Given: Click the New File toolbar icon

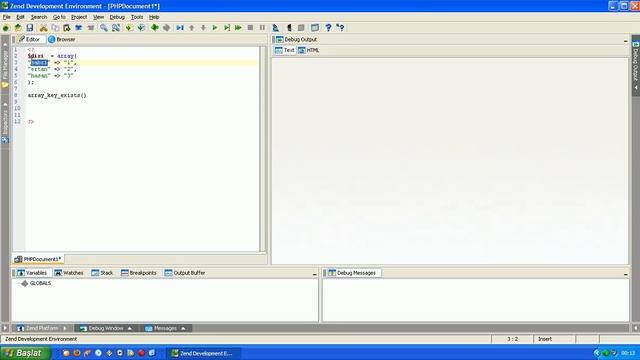Looking at the screenshot, I should [x=6, y=28].
